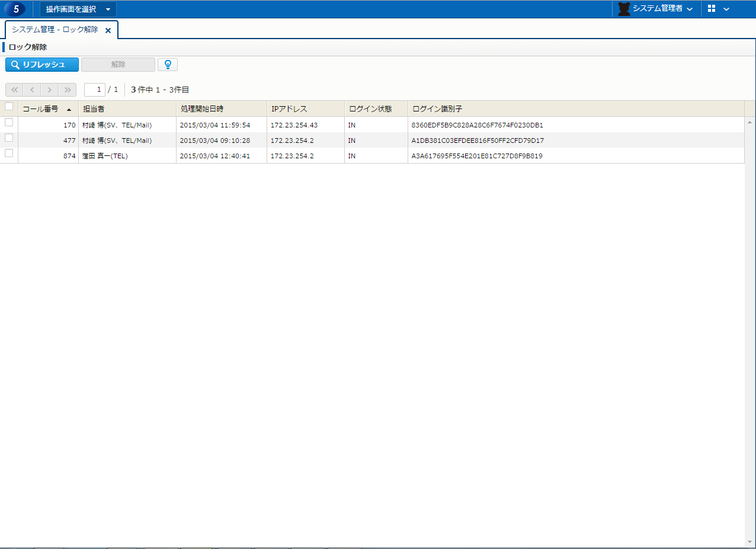Image resolution: width=756 pixels, height=549 pixels.
Task: Jump to the last page arrow
Action: pos(68,90)
